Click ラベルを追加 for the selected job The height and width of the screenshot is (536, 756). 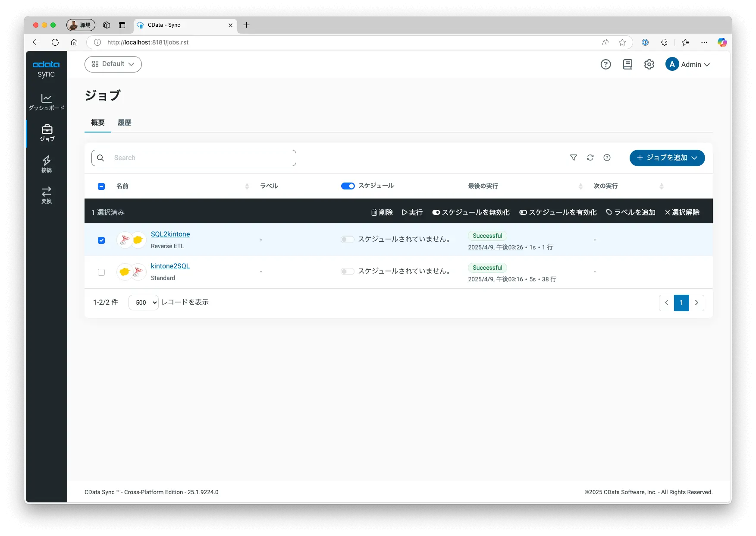[x=631, y=212]
